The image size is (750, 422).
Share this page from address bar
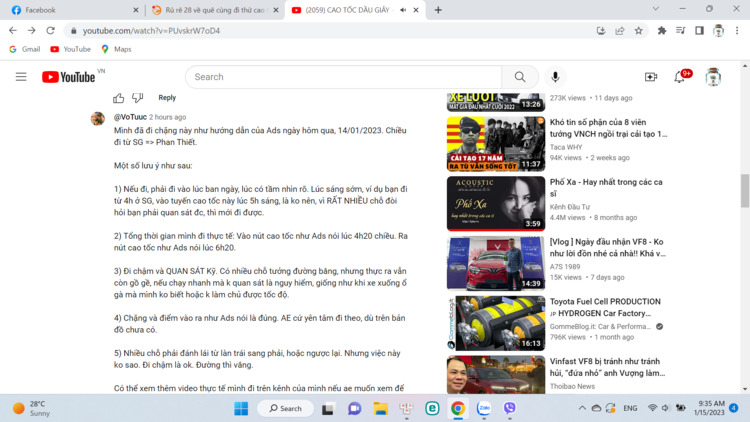[x=620, y=31]
